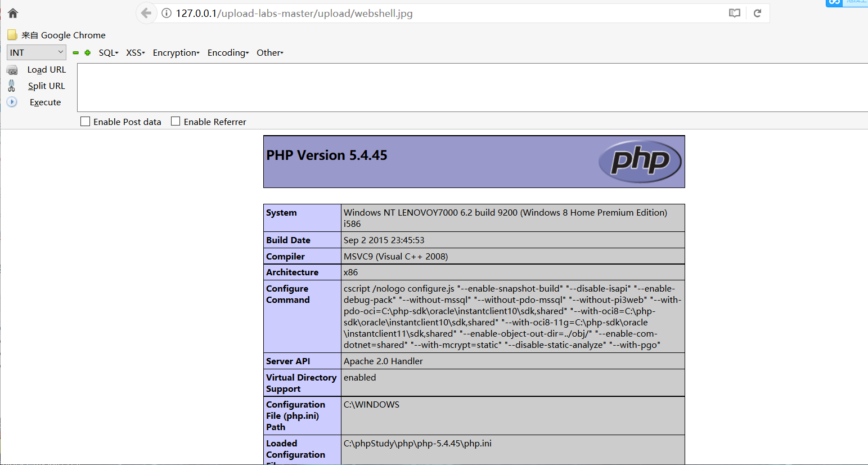Click the back arrow navigation button
The image size is (868, 465).
click(146, 13)
